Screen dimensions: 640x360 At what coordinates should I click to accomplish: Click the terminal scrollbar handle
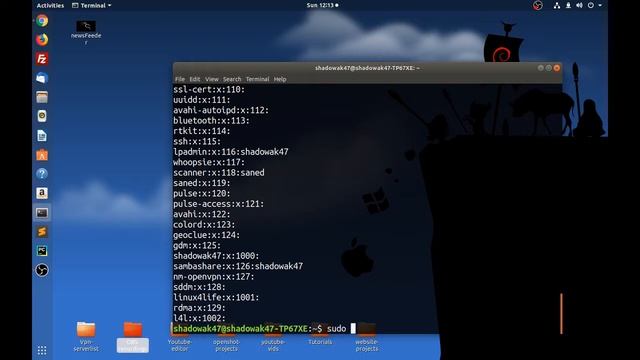point(561,313)
